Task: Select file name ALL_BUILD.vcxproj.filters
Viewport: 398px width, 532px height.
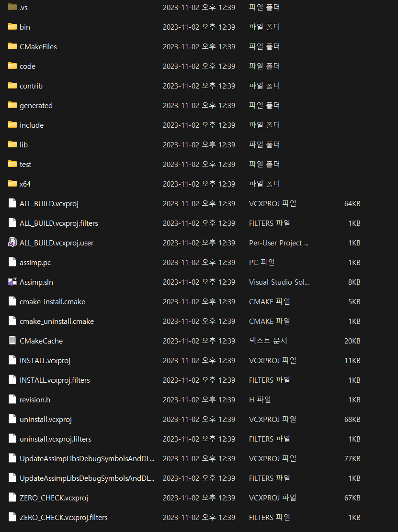Action: coord(59,223)
